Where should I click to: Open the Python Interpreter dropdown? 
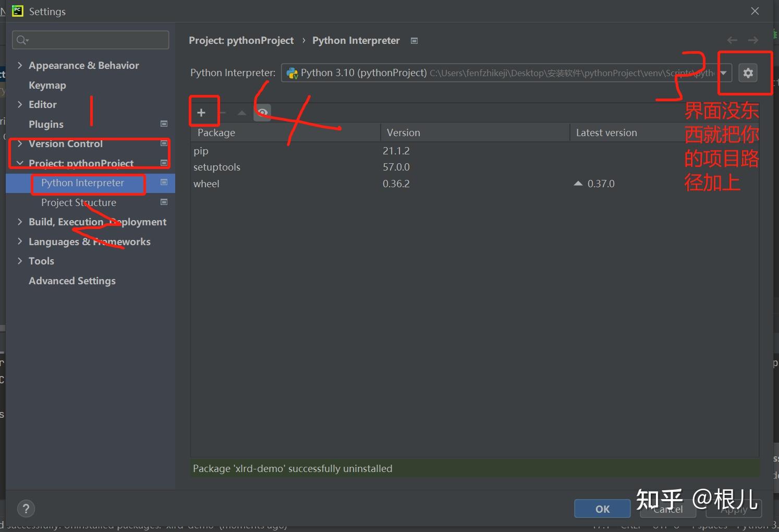tap(724, 73)
